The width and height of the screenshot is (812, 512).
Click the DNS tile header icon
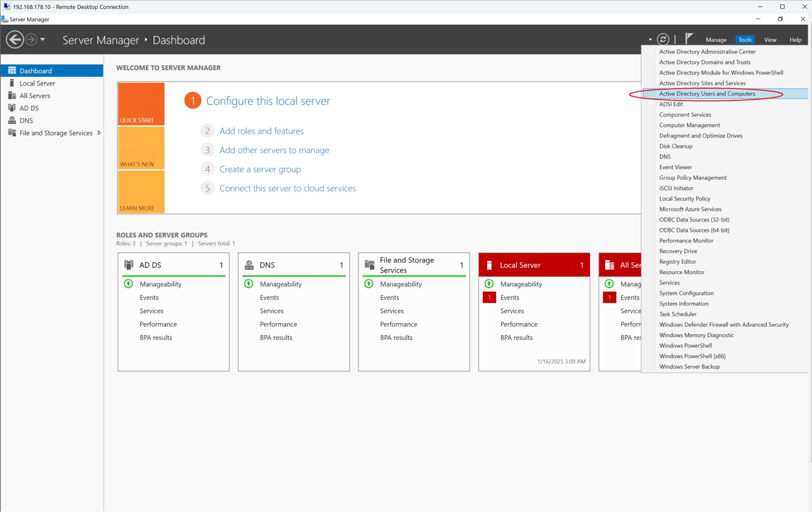(x=249, y=265)
